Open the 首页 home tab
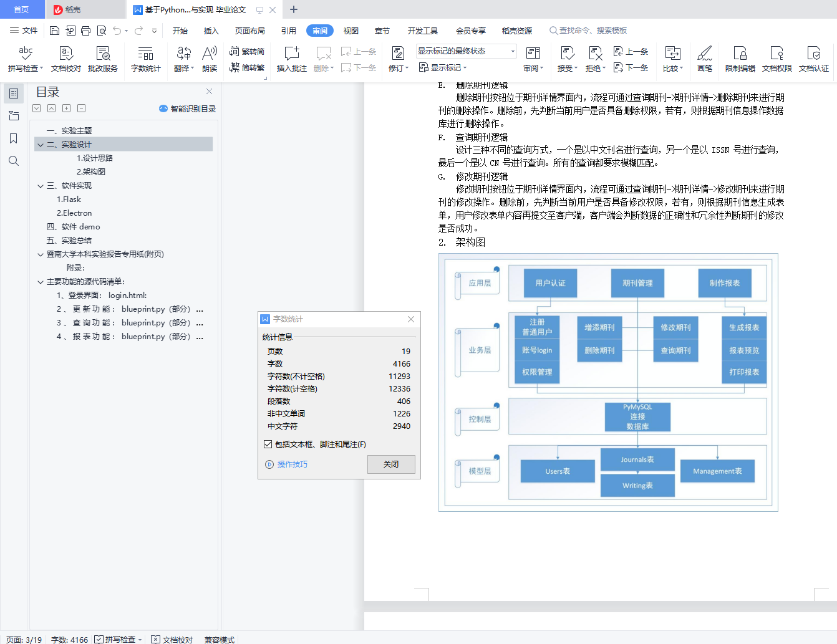Image resolution: width=837 pixels, height=644 pixels. tap(21, 9)
